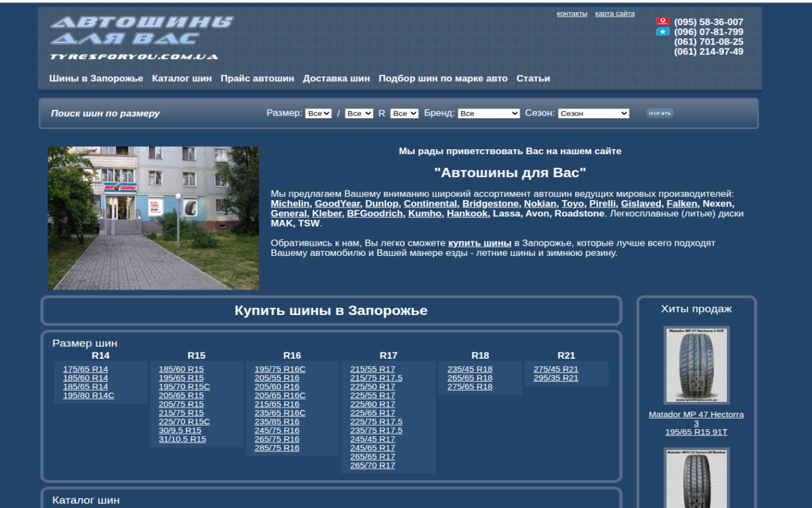Select tire size 285/75 R16

[x=277, y=448]
